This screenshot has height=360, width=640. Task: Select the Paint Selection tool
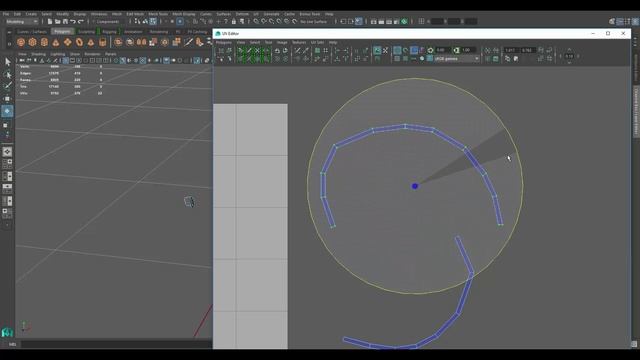[x=7, y=86]
